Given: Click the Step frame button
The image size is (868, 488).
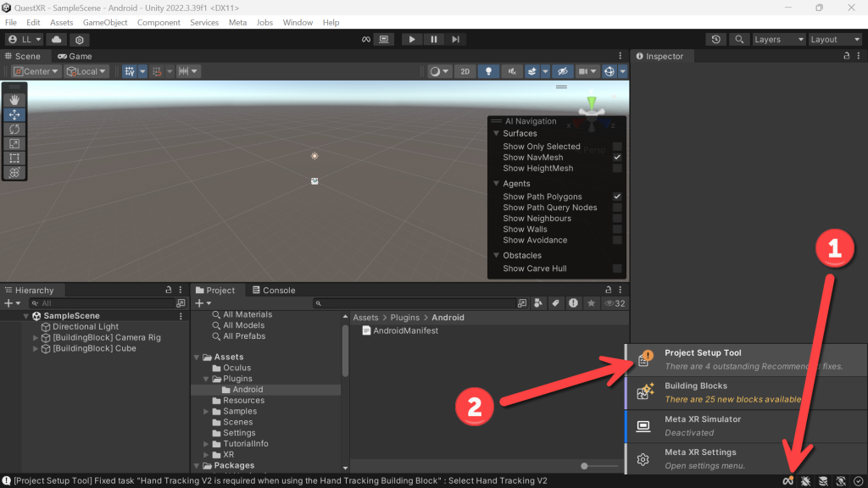Looking at the screenshot, I should point(455,39).
